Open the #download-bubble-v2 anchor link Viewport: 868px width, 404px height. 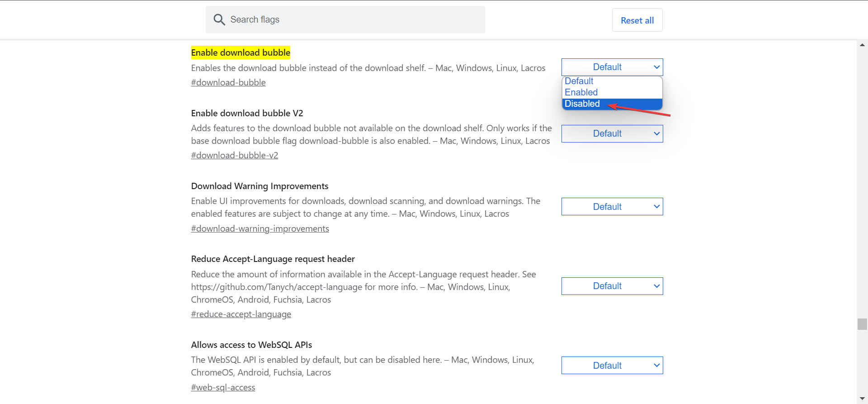235,156
